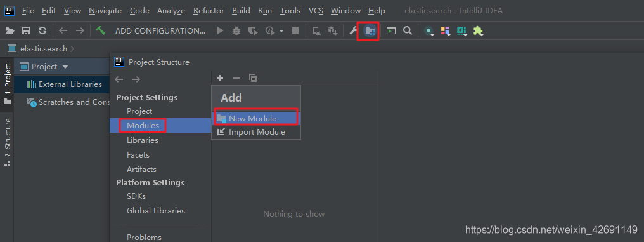Select Scratches and Consoles tree item

coord(74,102)
